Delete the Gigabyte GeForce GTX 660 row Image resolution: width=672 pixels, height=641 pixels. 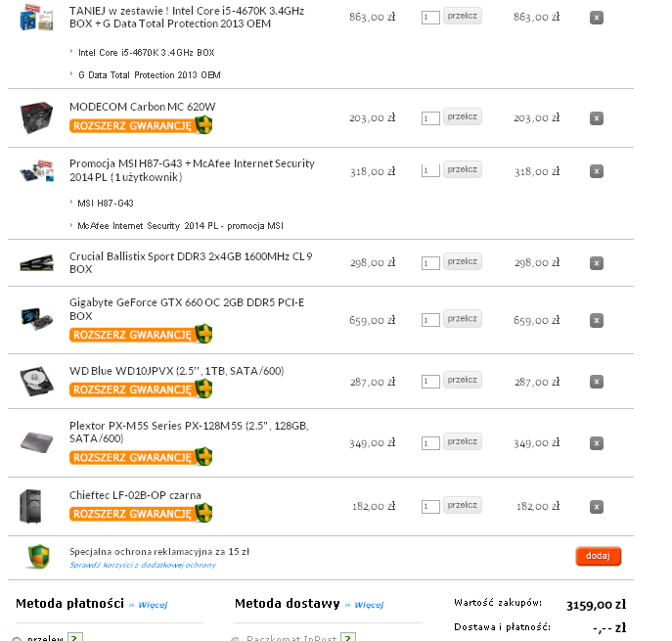596,320
